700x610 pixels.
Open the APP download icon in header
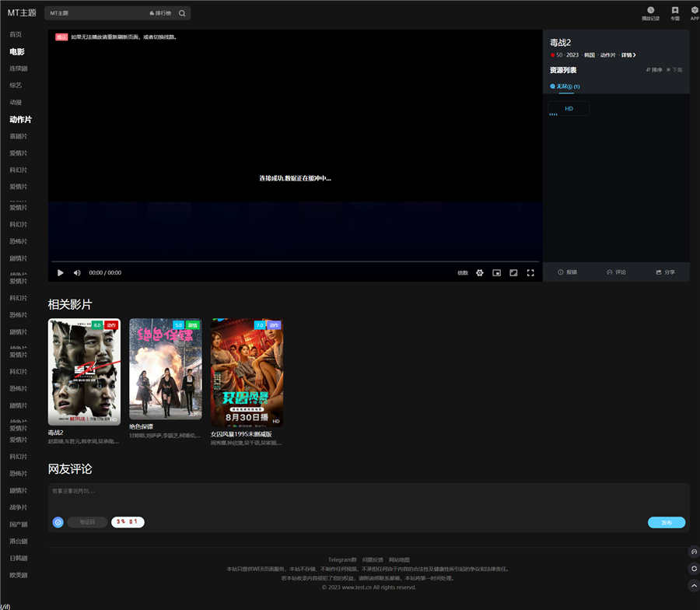(x=695, y=13)
